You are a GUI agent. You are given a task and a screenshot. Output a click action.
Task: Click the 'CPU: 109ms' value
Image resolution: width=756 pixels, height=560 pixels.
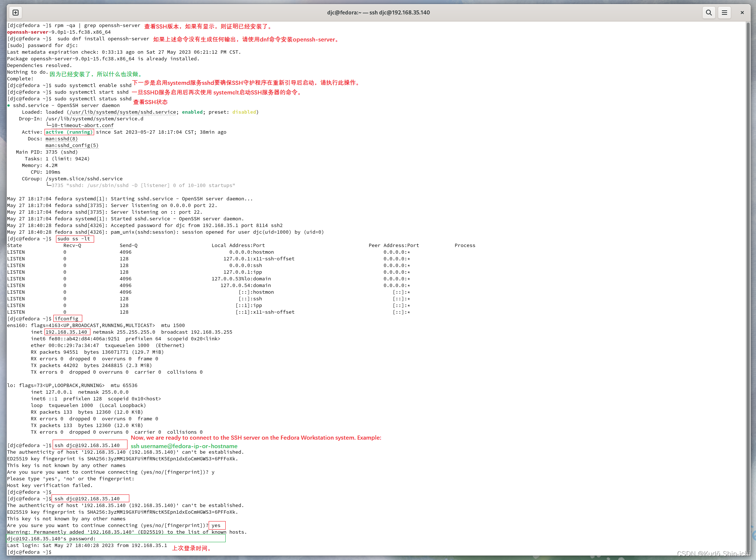click(x=53, y=172)
